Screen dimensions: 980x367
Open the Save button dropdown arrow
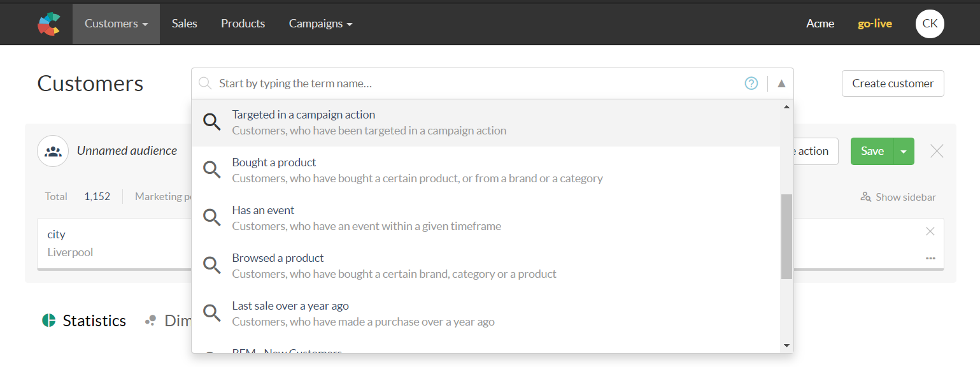(904, 151)
